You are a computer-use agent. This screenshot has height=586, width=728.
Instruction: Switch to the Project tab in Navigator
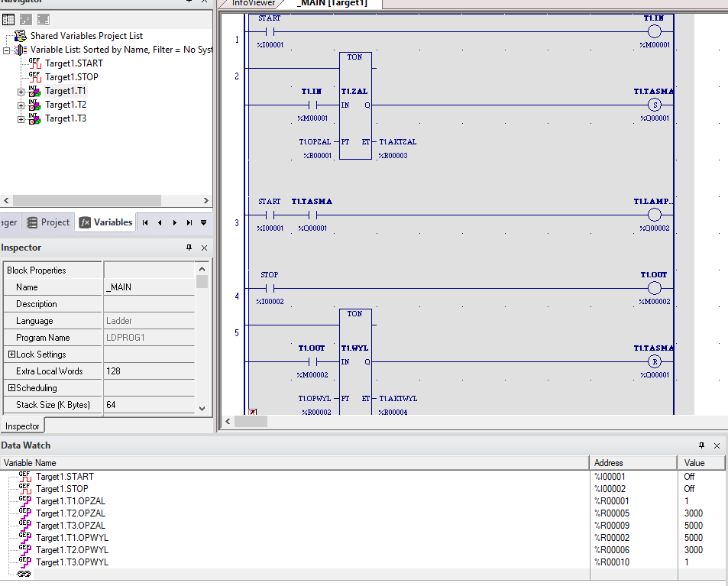point(48,222)
